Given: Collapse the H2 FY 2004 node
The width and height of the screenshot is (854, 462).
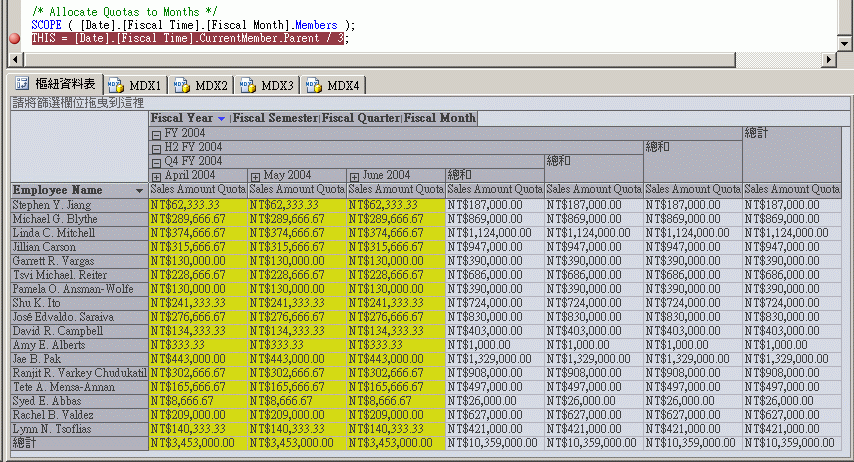Looking at the screenshot, I should pyautogui.click(x=156, y=149).
